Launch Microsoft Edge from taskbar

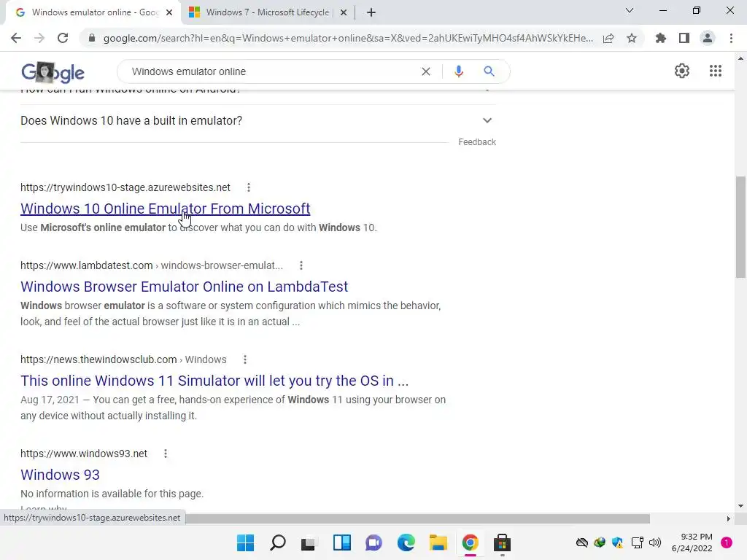pos(406,542)
